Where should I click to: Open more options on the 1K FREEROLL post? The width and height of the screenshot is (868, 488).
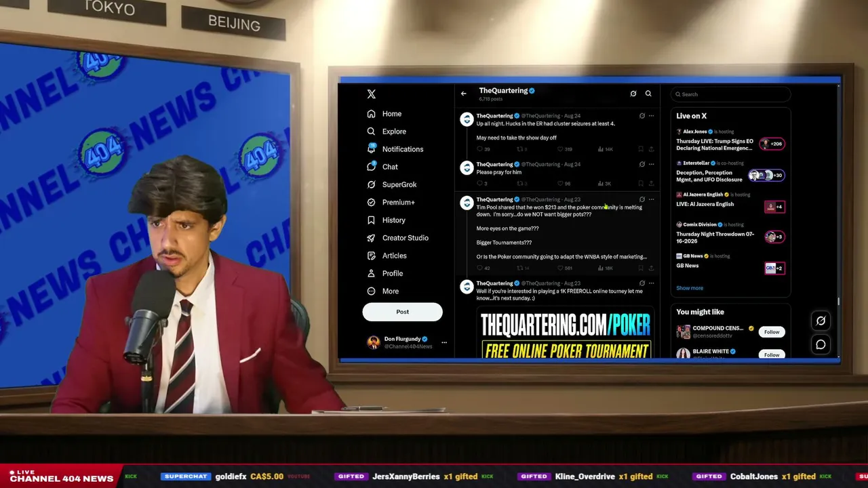[651, 283]
